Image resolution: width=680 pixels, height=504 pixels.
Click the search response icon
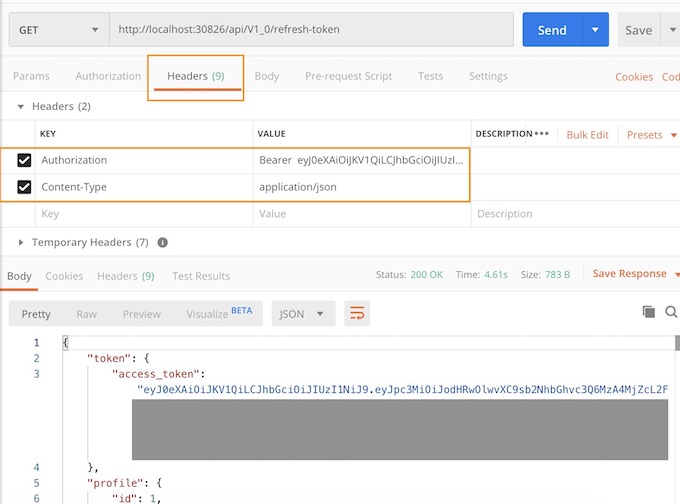(671, 312)
